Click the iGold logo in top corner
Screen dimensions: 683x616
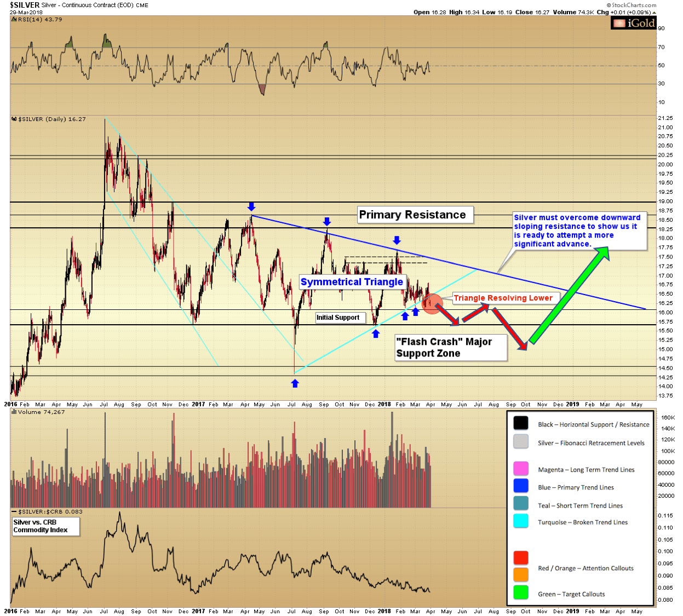coord(634,23)
